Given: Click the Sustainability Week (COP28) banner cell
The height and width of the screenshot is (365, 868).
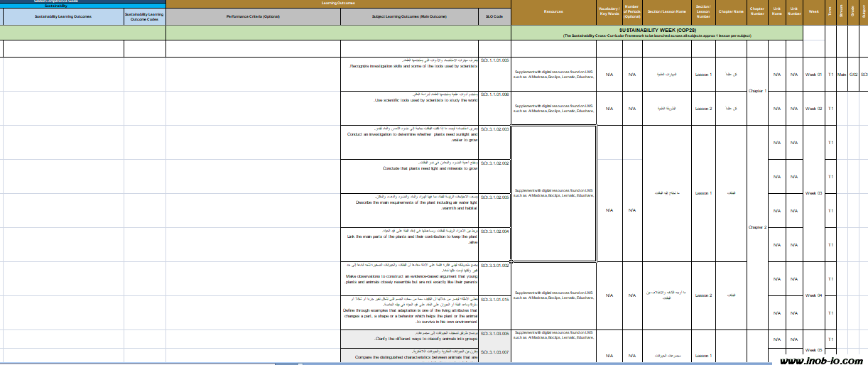Looking at the screenshot, I should [x=656, y=33].
